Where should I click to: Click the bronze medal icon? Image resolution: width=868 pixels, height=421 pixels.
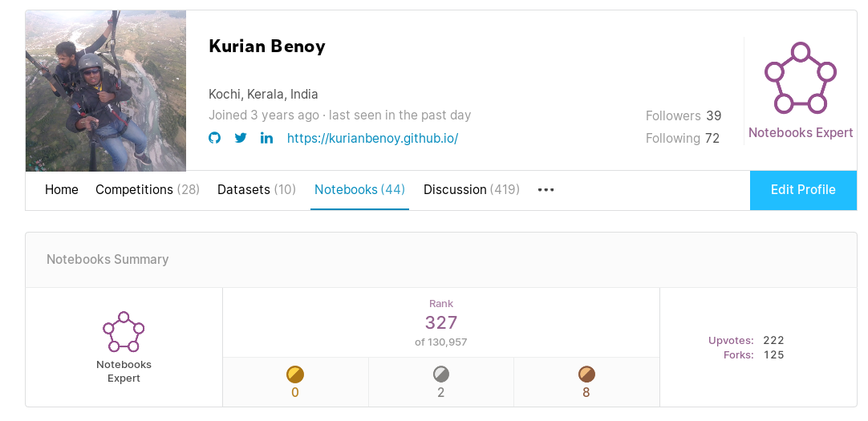pos(586,374)
